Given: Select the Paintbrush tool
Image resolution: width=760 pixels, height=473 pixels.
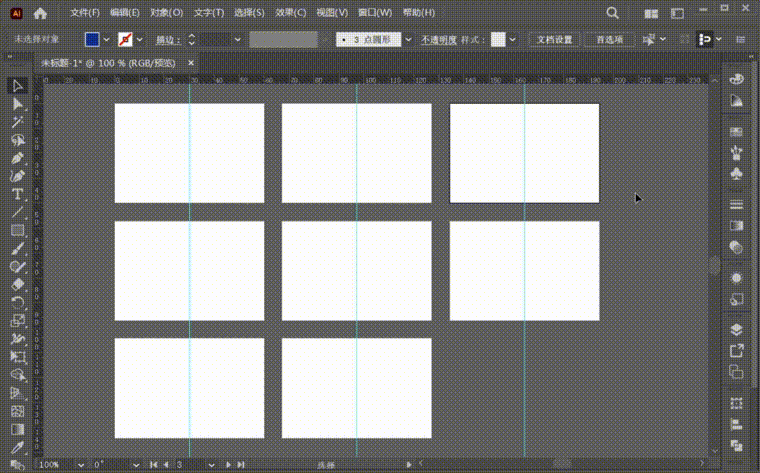Looking at the screenshot, I should (17, 249).
